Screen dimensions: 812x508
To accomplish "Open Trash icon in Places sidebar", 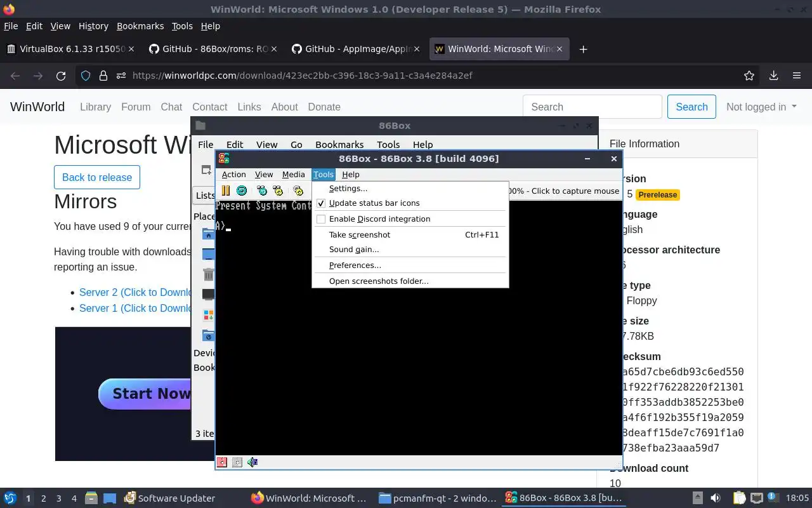I will pos(208,274).
